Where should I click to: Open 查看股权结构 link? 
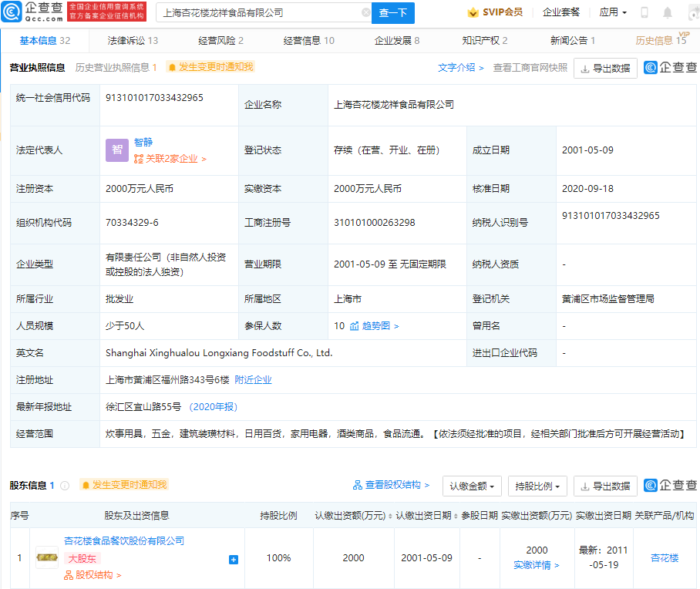[x=397, y=486]
